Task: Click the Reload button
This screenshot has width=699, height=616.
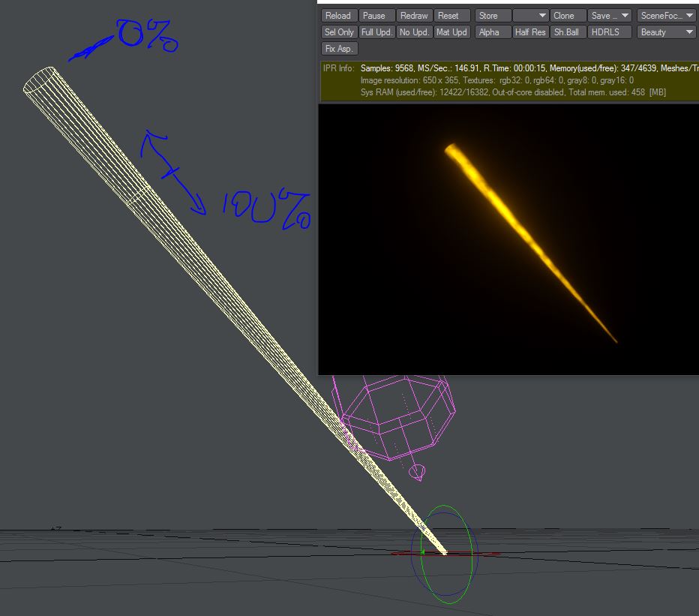Action: (x=338, y=16)
